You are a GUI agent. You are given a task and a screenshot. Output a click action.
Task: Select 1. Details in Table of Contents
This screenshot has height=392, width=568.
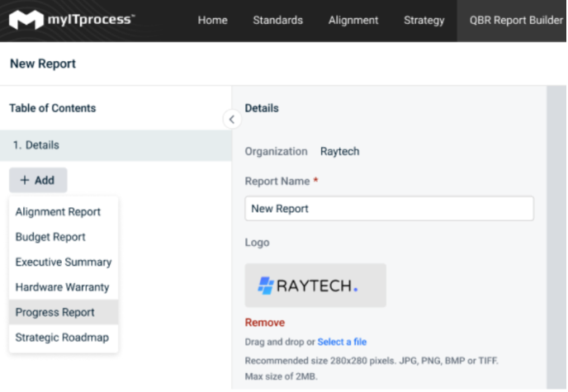tap(116, 145)
